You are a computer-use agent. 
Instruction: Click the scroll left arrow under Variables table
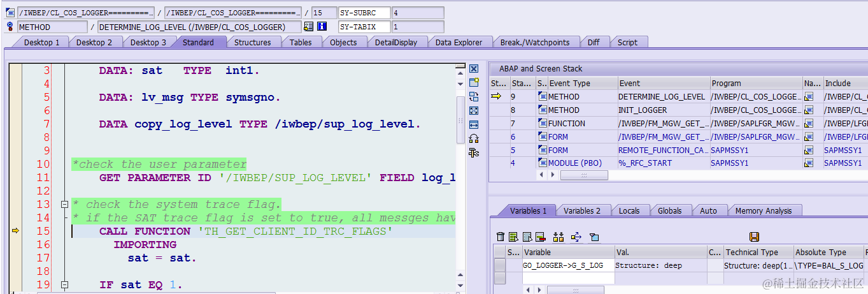coord(527,290)
